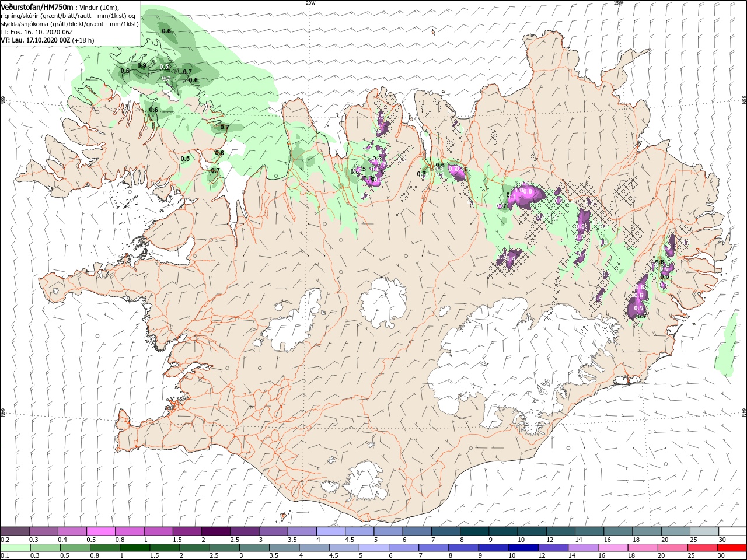Pick lower legend swatch between 6 and 7
747x560 pixels.
[403, 548]
